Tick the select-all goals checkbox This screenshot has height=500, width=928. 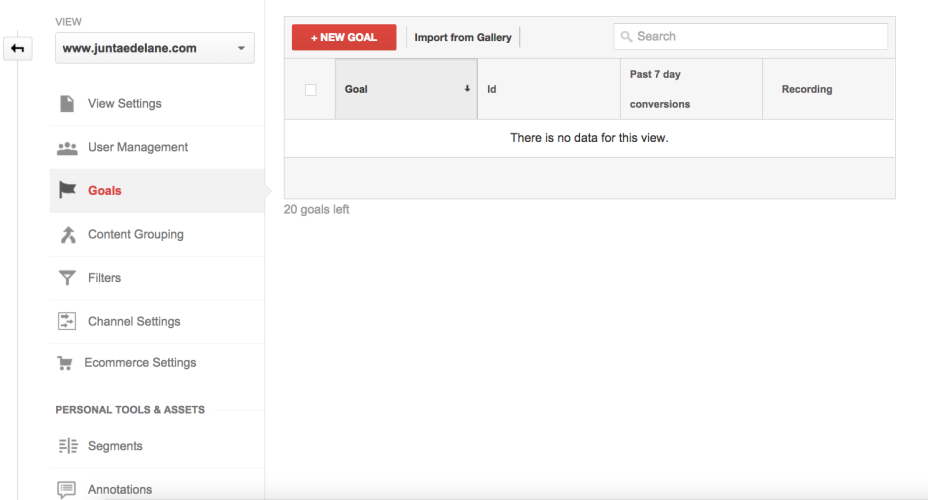[x=310, y=90]
